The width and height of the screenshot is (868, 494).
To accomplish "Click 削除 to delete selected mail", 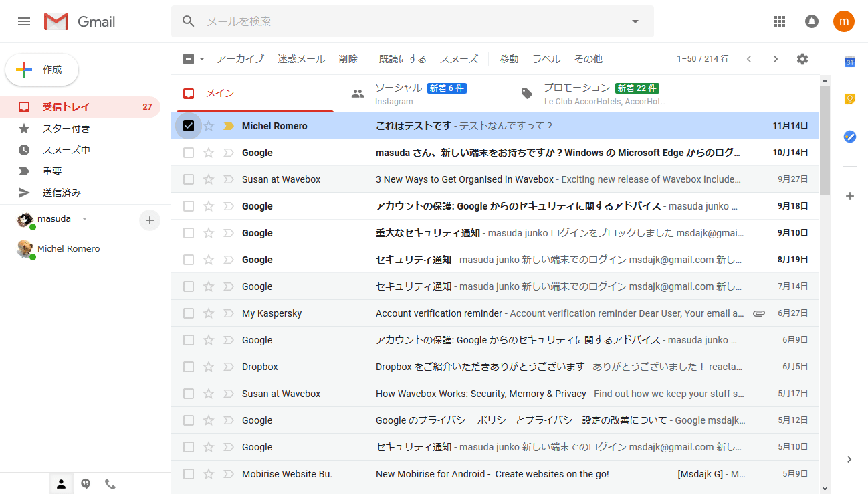I will click(x=348, y=59).
